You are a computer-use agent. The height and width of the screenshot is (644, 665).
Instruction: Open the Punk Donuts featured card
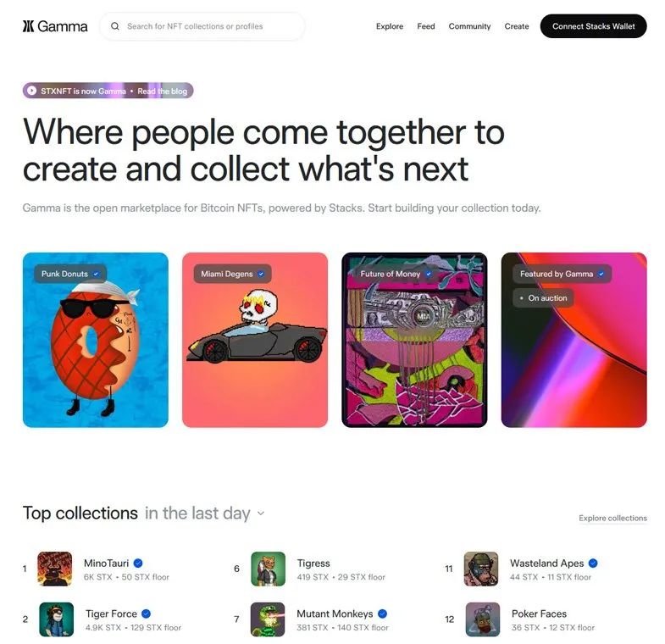click(x=96, y=340)
